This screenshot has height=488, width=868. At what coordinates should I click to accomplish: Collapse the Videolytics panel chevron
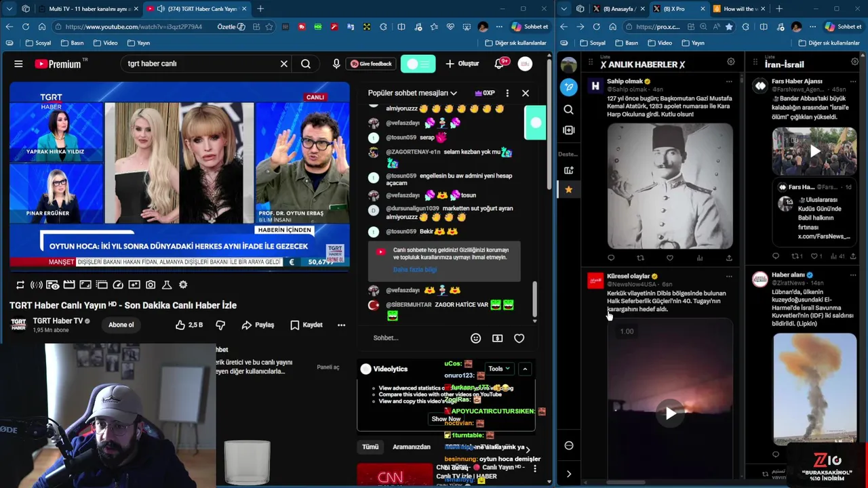click(x=525, y=369)
